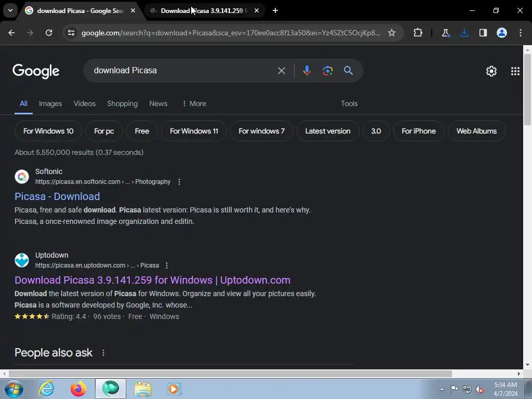
Task: Open Google apps grid
Action: 515,71
